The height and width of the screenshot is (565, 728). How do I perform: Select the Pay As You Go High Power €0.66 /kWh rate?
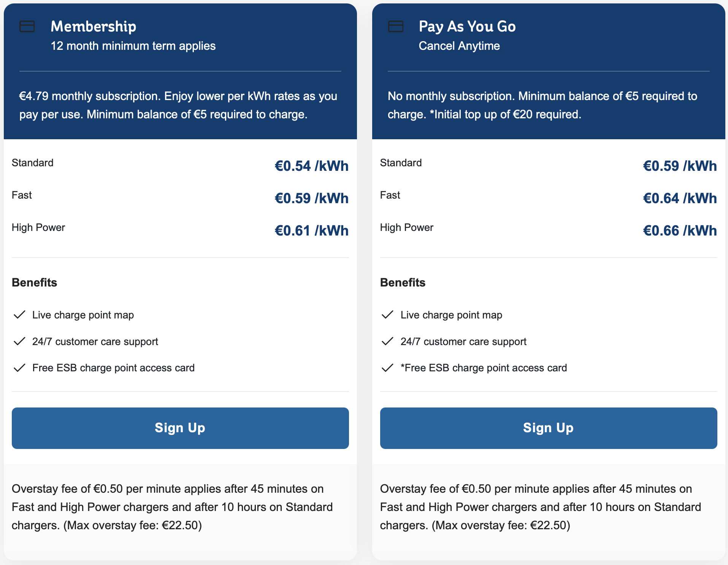point(680,231)
